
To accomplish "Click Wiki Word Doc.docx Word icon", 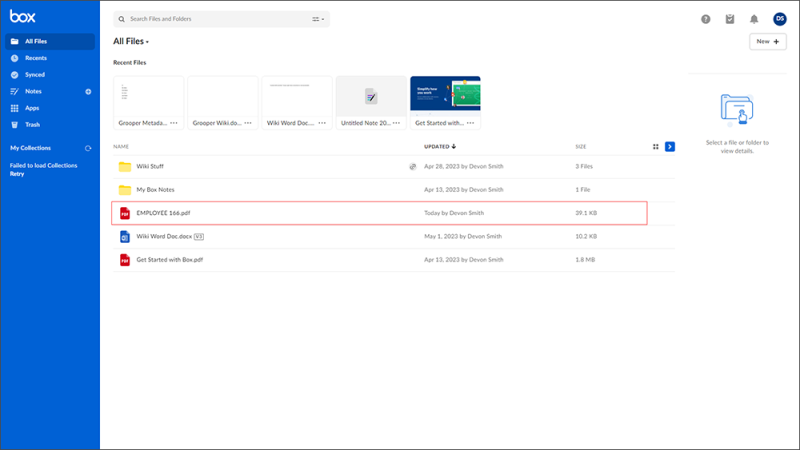I will click(124, 237).
